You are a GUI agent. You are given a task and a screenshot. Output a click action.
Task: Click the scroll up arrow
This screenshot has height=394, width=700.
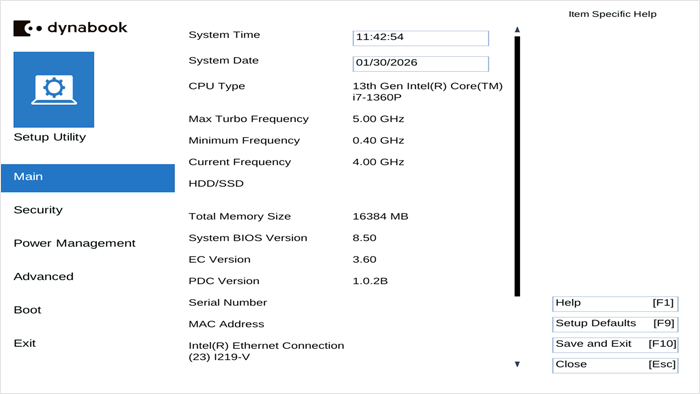click(517, 29)
